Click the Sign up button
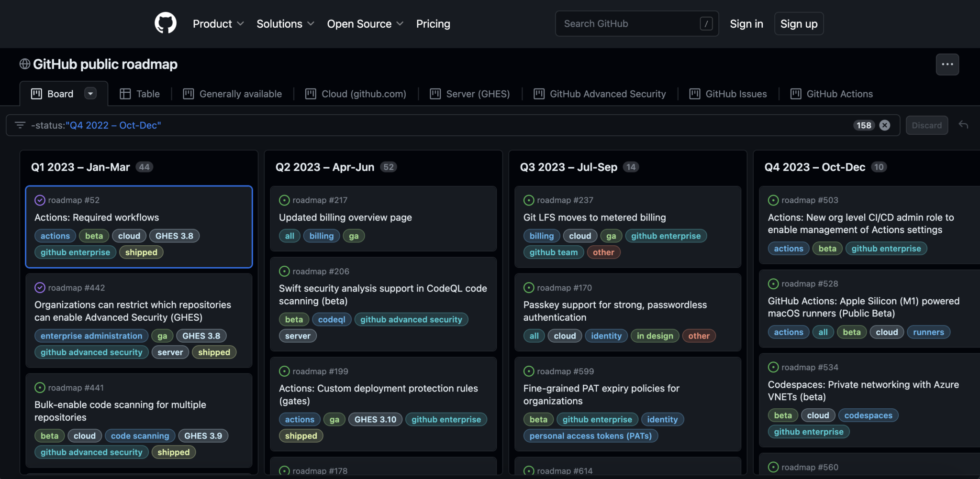 coord(799,24)
